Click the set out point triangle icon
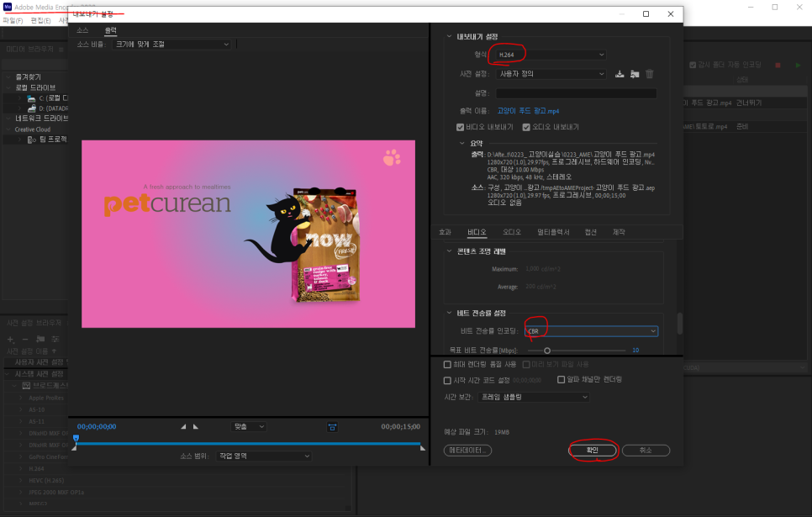This screenshot has width=812, height=517. [x=196, y=426]
